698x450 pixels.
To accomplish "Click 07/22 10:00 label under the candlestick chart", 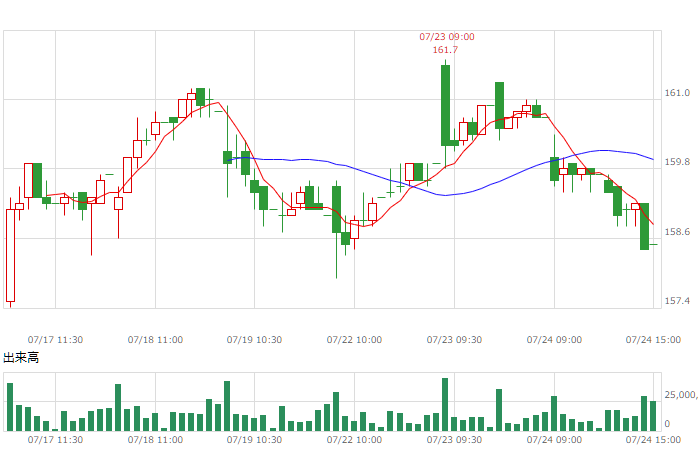I will tap(354, 340).
